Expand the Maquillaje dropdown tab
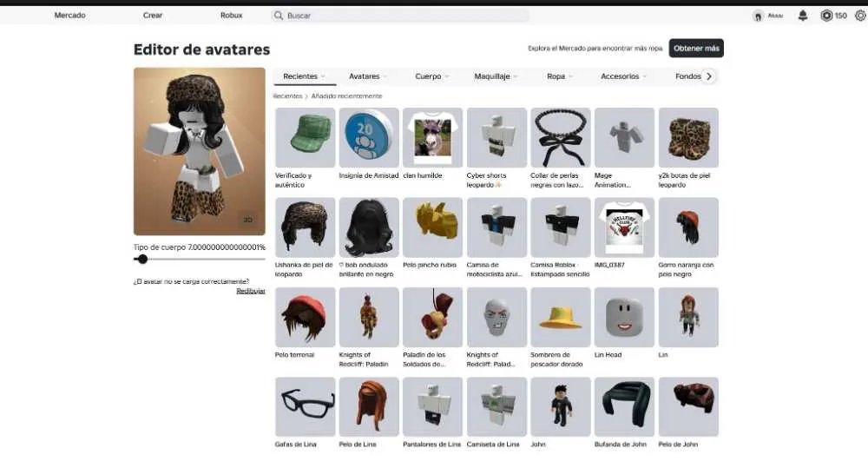This screenshot has width=868, height=461. (x=496, y=76)
